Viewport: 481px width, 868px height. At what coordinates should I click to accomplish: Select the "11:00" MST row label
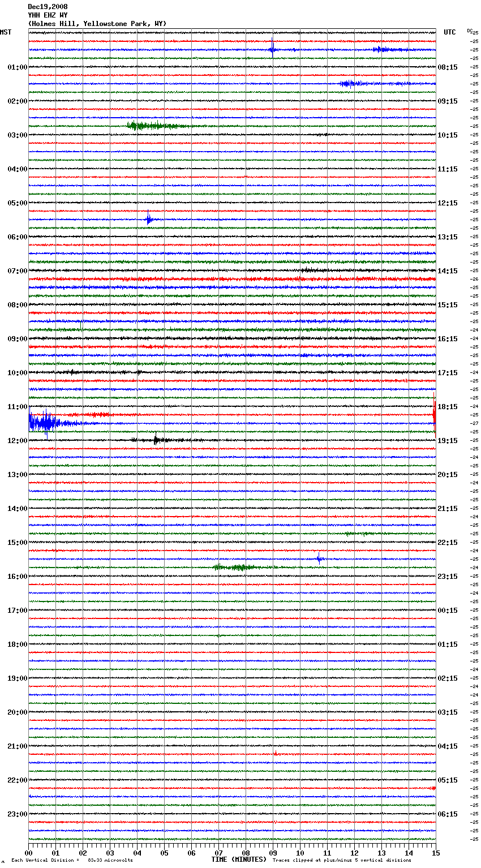(17, 407)
